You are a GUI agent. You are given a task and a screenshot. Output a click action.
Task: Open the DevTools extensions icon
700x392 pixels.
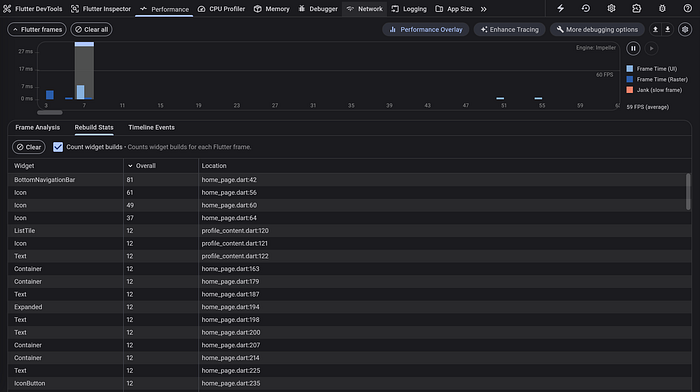637,8
